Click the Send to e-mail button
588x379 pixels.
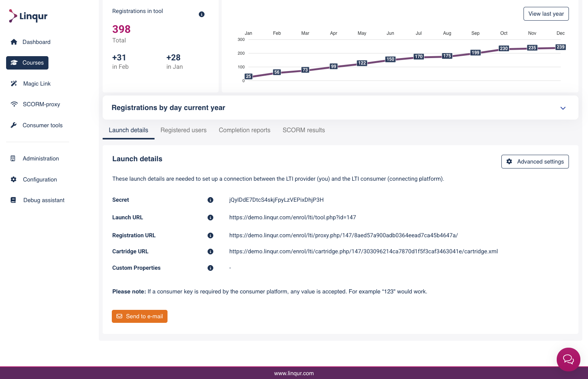[140, 316]
